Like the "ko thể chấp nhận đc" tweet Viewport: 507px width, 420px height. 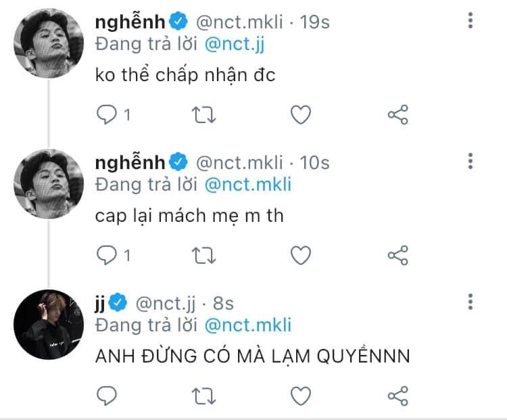coord(301,115)
